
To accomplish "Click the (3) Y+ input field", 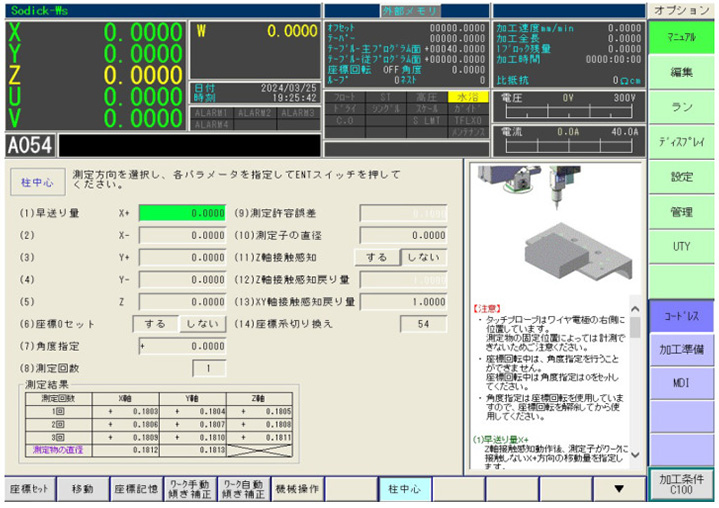I will [182, 258].
